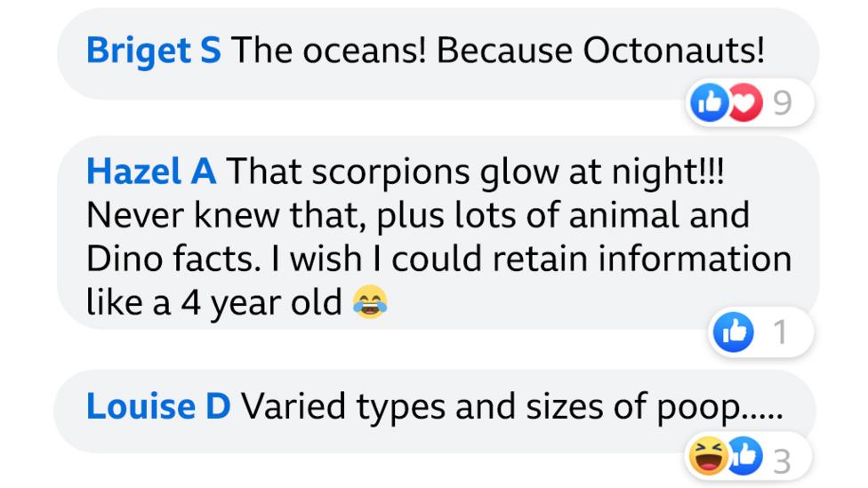This screenshot has width=868, height=488.
Task: Click "The oceans!" text in Briget's comment
Action: tap(329, 52)
